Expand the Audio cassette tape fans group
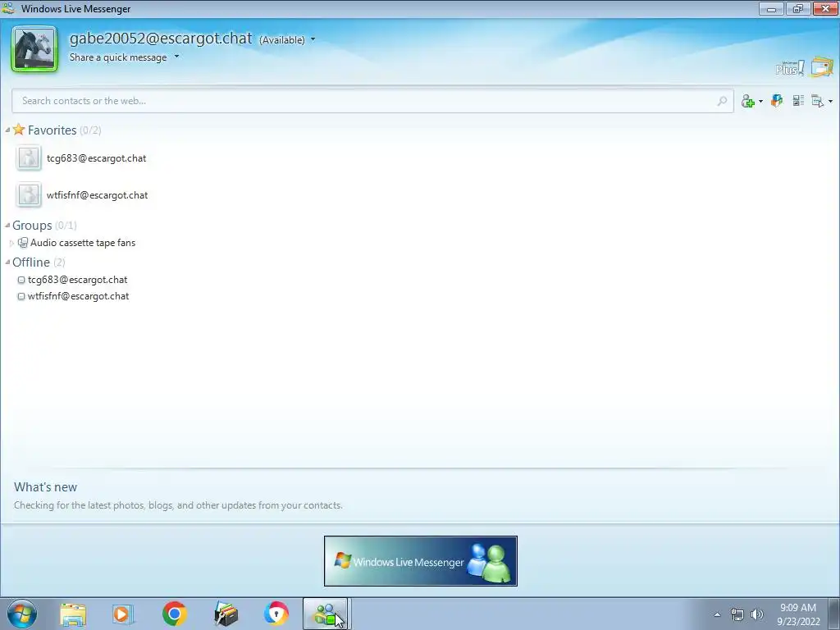Screen dimensions: 840x630 (11, 243)
